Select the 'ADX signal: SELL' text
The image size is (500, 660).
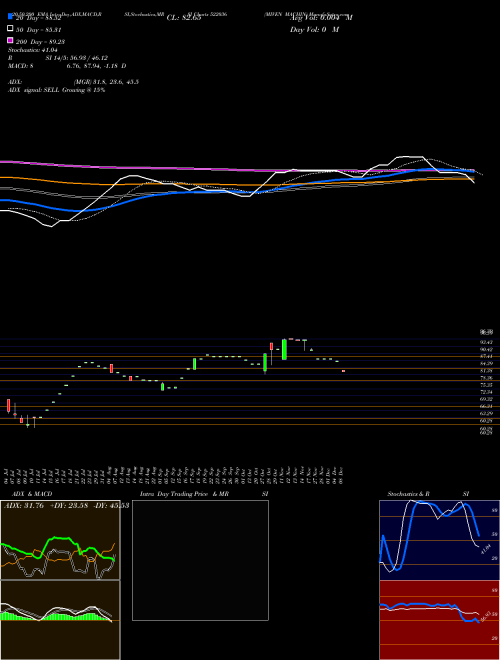[34, 90]
